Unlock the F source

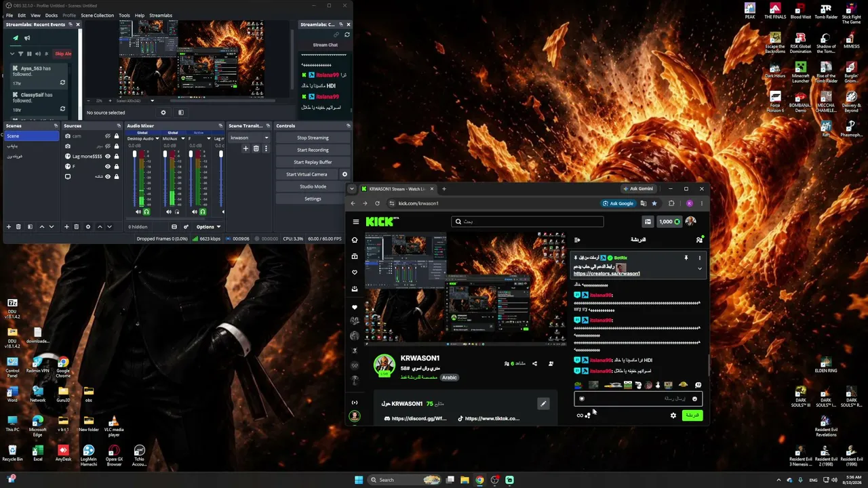pos(117,166)
